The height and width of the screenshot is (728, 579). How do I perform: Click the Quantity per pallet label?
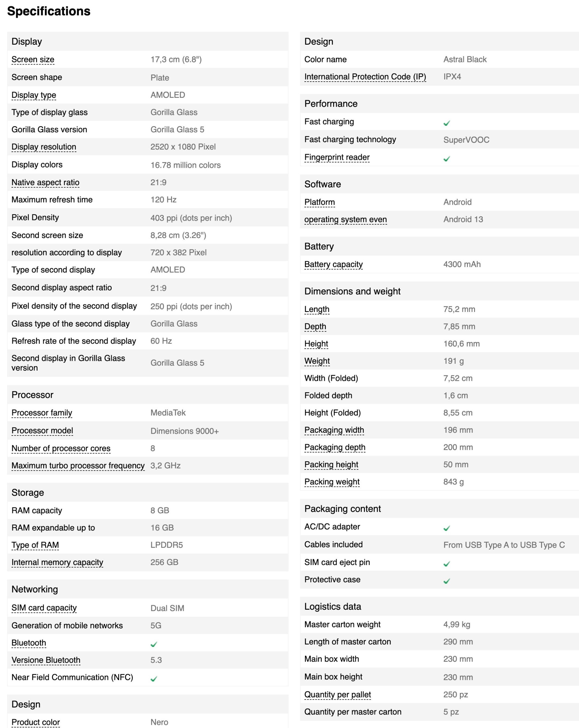(337, 694)
